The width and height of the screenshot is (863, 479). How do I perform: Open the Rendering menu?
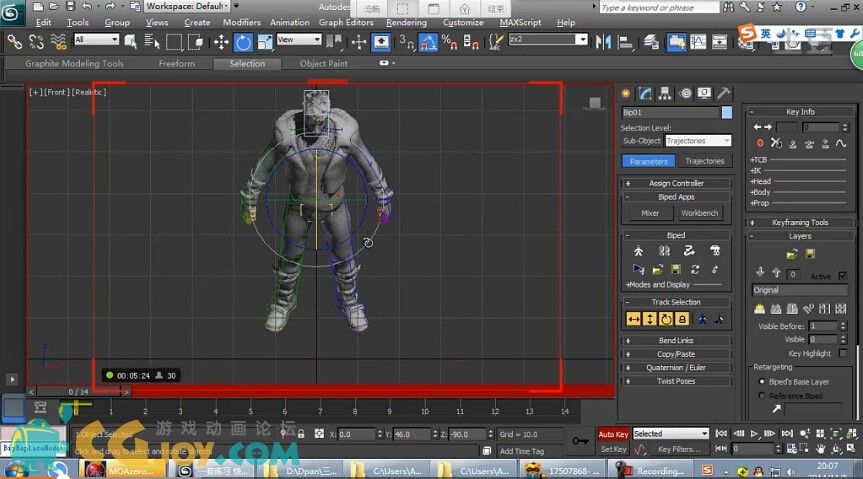[x=406, y=23]
